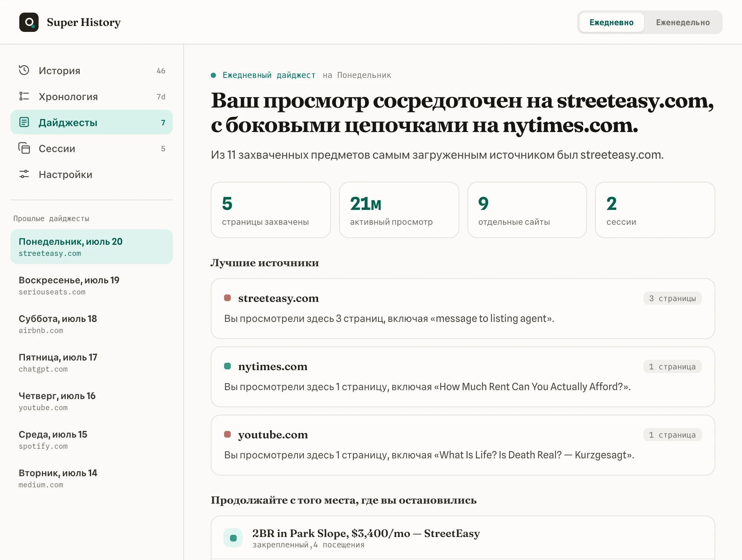Click the streeteasy.com source color dot
The height and width of the screenshot is (560, 742).
tap(227, 298)
